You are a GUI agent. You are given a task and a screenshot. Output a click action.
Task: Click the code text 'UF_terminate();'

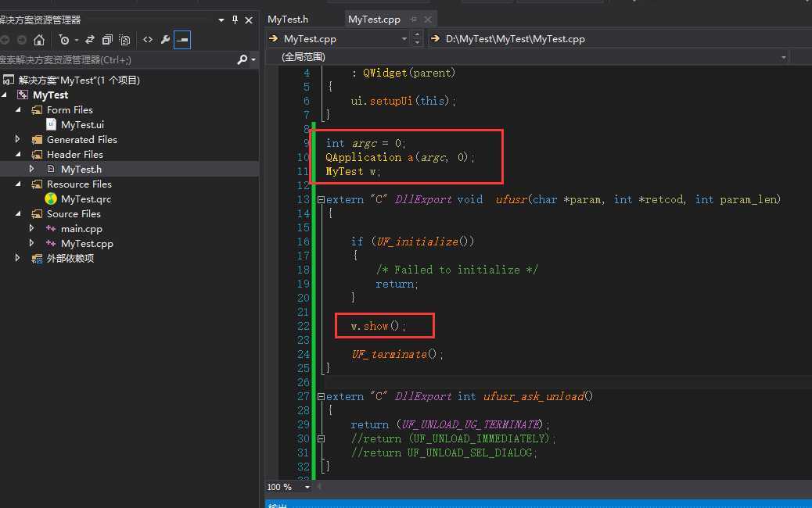[397, 354]
